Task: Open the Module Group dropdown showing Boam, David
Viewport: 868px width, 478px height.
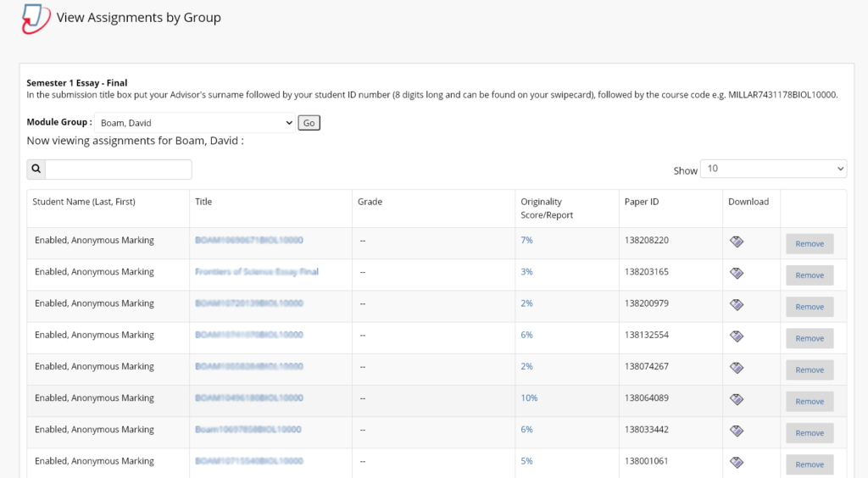Action: point(195,123)
